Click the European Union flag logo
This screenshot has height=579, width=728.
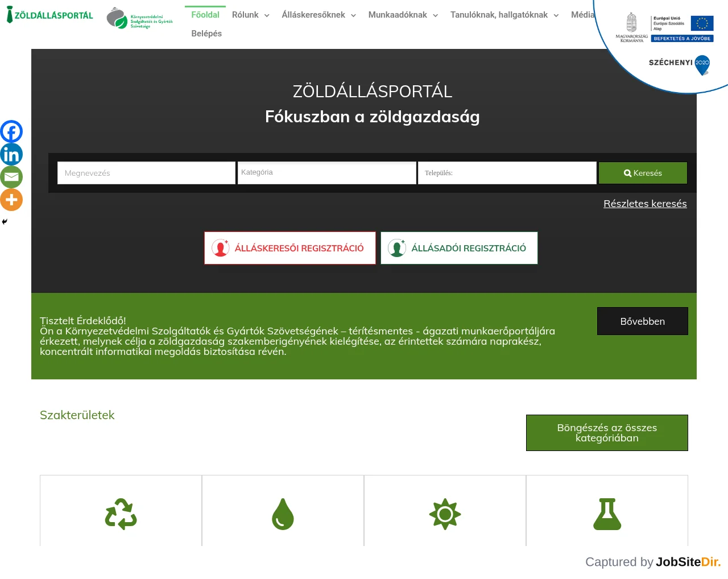(x=702, y=23)
